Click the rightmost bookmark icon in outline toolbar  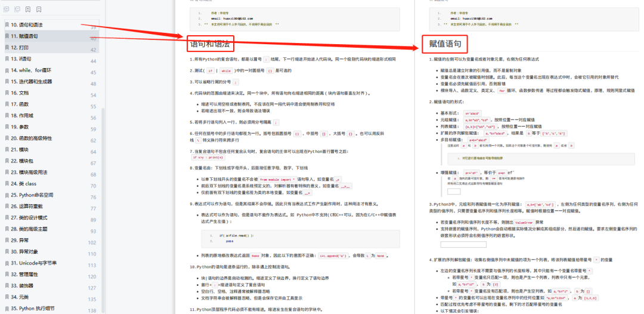point(39,9)
